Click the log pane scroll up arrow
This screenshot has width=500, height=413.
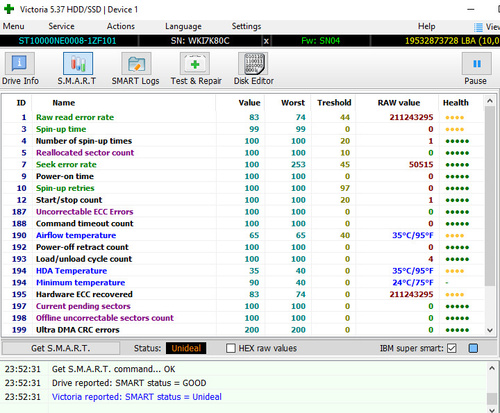point(492,368)
